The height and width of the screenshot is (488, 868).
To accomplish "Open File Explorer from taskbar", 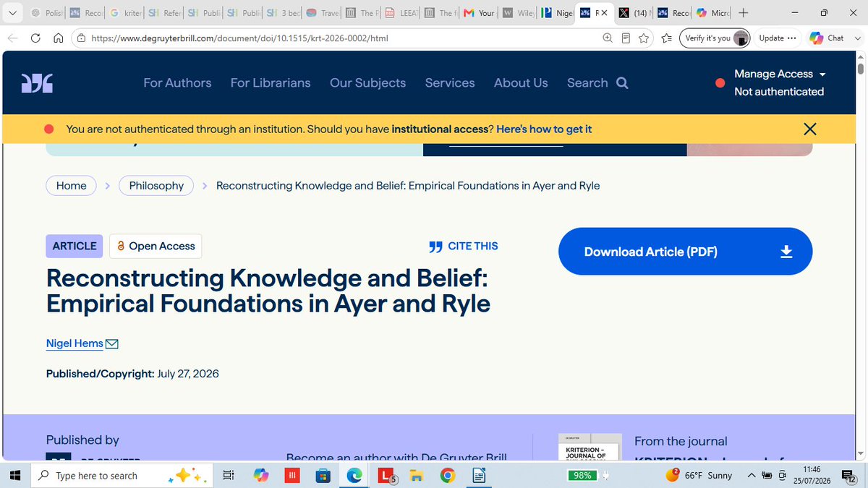I will coord(416,475).
